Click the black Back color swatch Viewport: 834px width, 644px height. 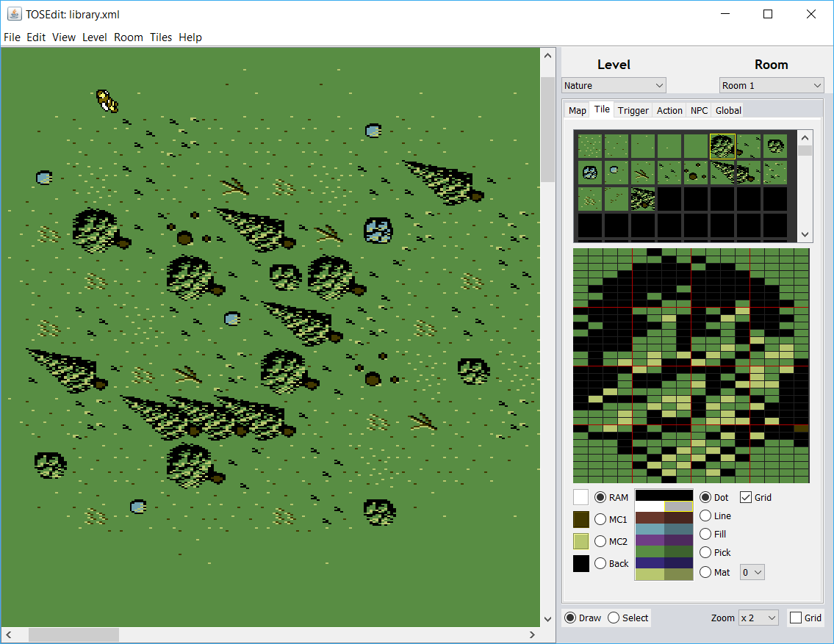580,563
